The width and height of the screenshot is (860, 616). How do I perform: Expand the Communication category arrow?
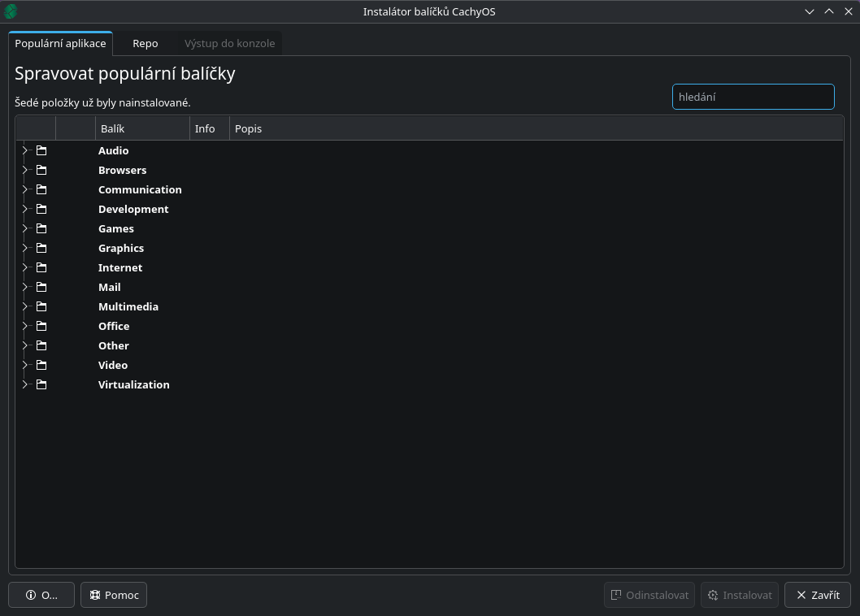(x=25, y=189)
